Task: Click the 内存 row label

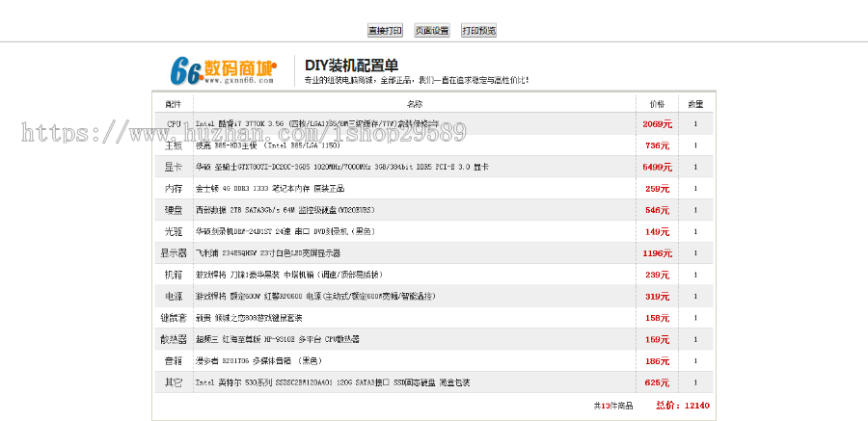Action: click(174, 189)
